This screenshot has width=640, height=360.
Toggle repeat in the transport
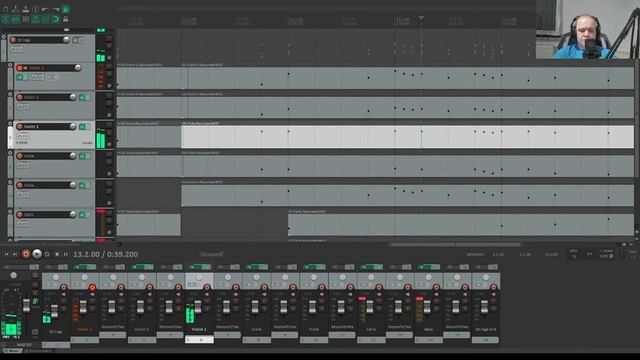(47, 254)
